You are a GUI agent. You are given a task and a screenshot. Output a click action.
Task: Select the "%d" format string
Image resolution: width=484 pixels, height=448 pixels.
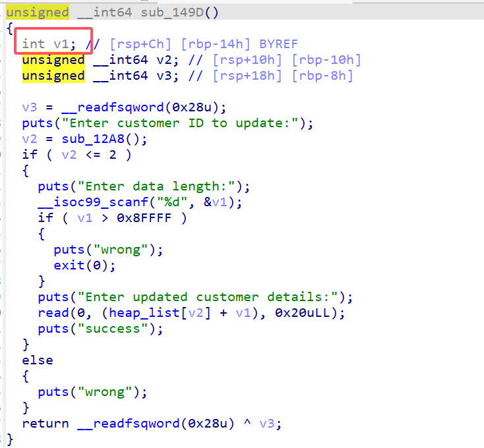(171, 202)
